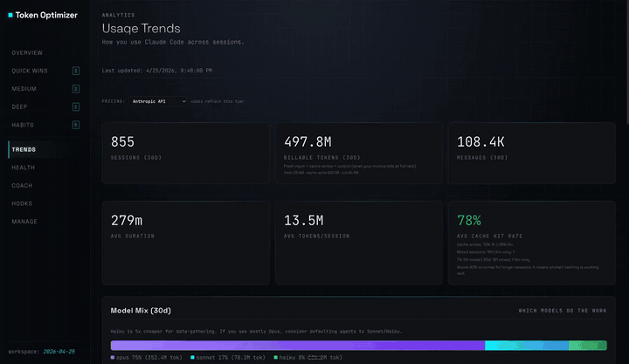
Task: Click the Quick Wins count badge
Action: [x=75, y=71]
